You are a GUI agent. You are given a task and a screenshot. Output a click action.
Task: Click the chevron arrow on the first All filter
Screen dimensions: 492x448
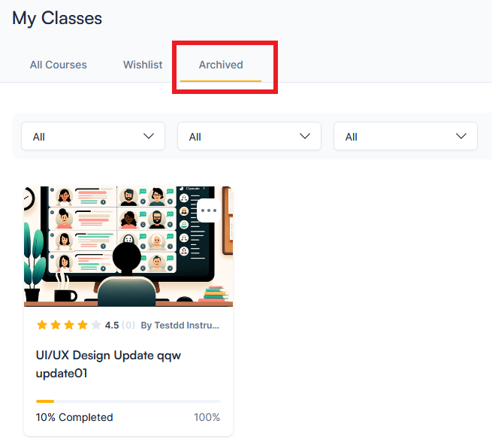click(149, 136)
